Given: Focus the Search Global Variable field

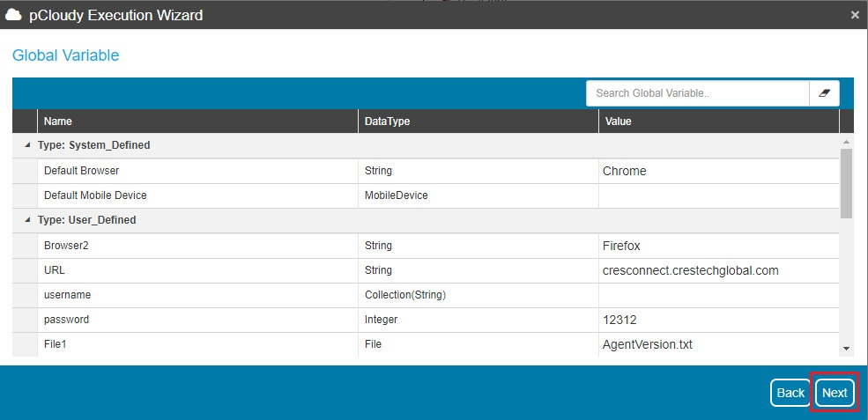Looking at the screenshot, I should [x=698, y=93].
